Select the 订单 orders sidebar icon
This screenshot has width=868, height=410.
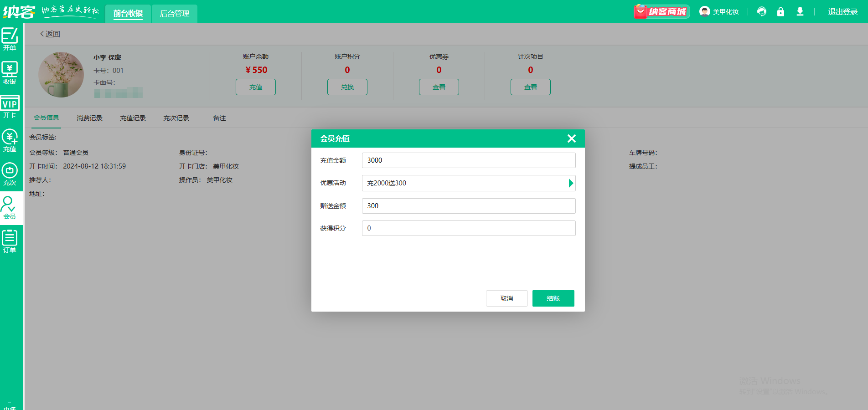(x=10, y=241)
